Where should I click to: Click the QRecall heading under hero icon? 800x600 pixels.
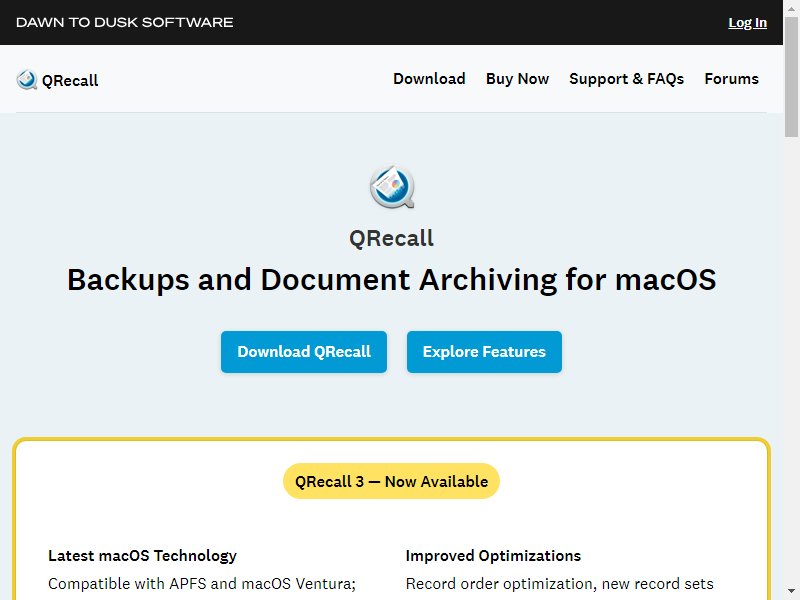pyautogui.click(x=391, y=238)
